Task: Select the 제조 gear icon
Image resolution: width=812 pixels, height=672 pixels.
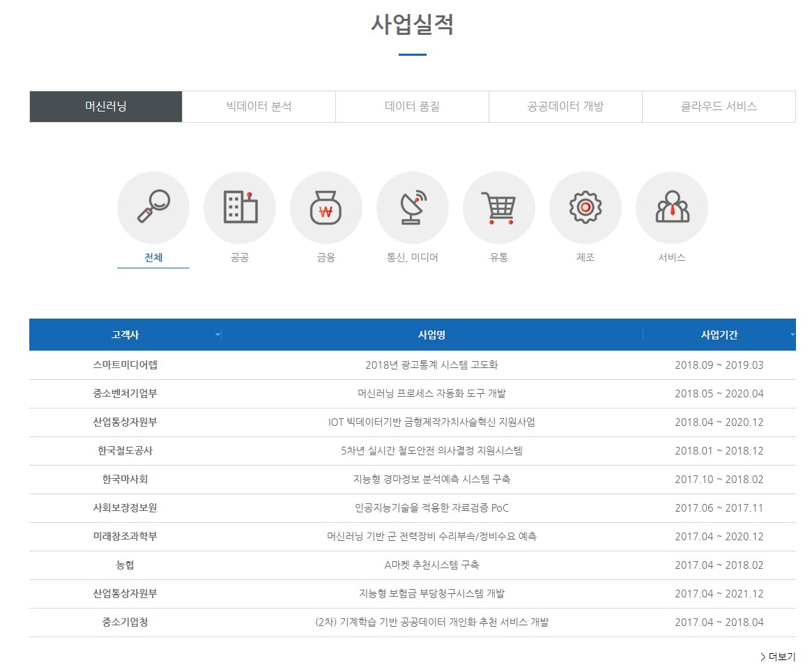Action: pyautogui.click(x=585, y=207)
